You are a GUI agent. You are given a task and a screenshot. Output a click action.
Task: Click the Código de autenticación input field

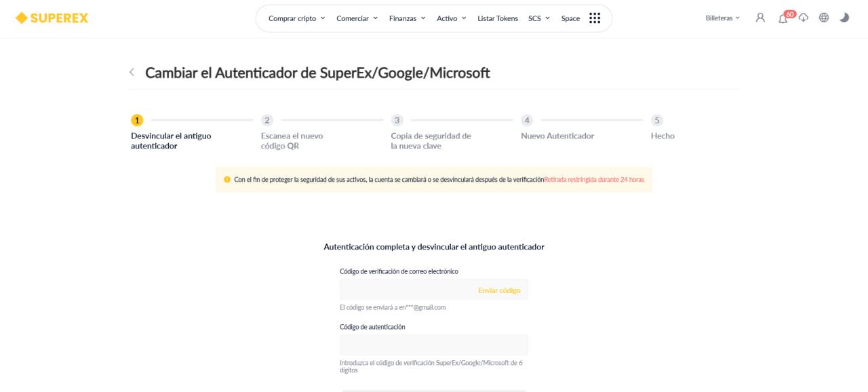(x=433, y=344)
